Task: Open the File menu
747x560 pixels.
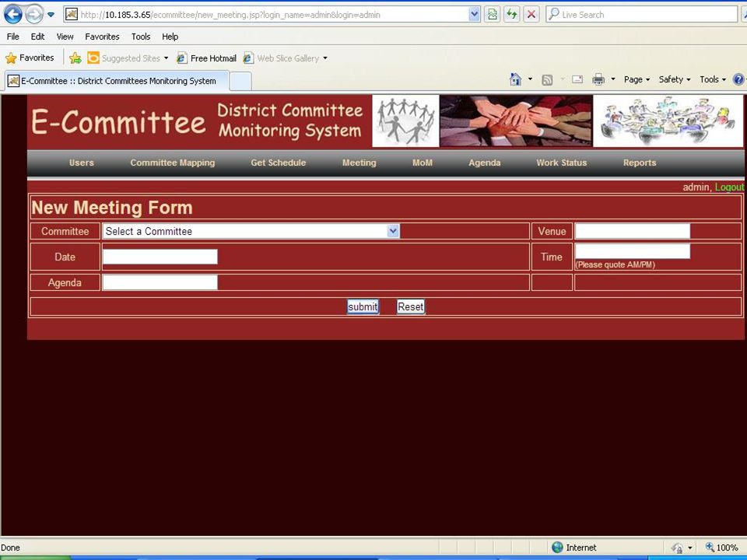Action: click(x=13, y=37)
